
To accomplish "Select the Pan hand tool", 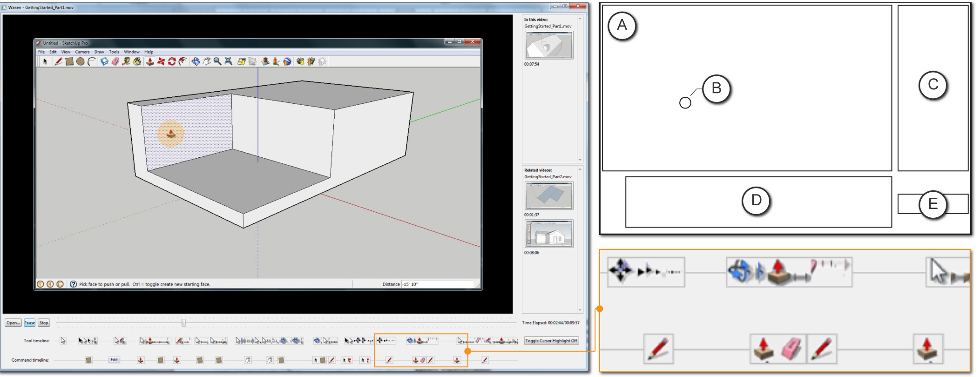I will pos(207,61).
